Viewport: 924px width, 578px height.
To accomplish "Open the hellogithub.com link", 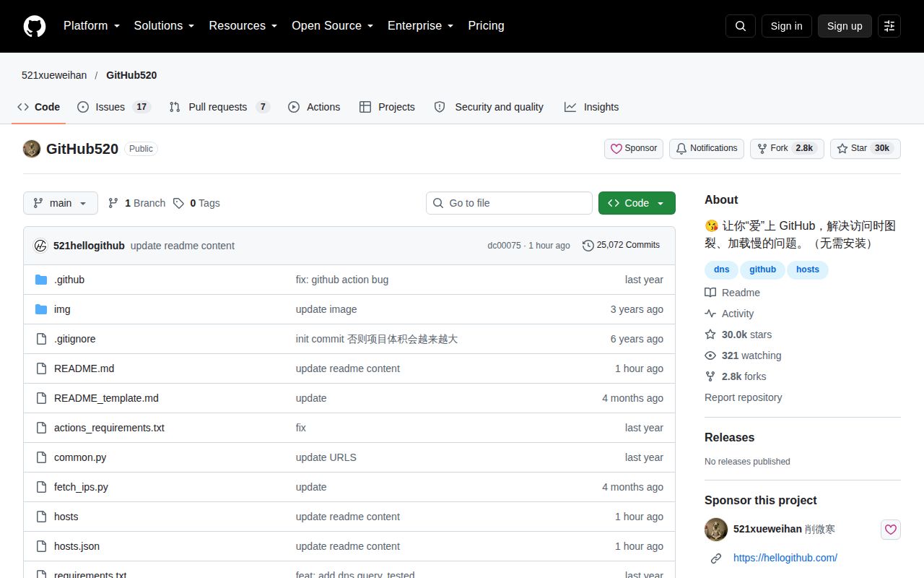I will coord(785,558).
